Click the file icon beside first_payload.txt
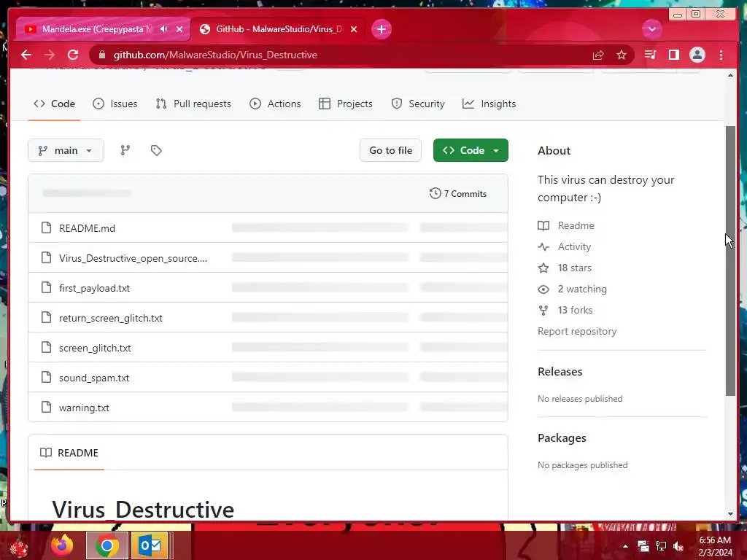This screenshot has width=747, height=560. tap(46, 287)
